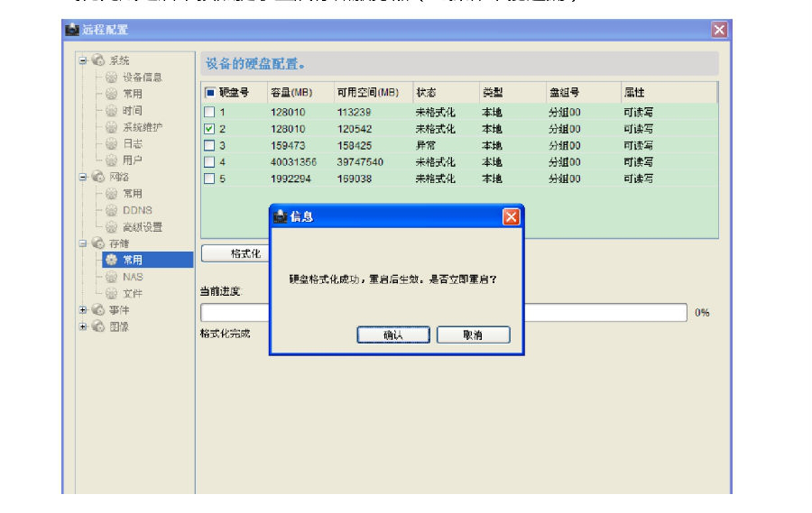812x513 pixels.
Task: Click the 网络 globe icon
Action: 97,177
